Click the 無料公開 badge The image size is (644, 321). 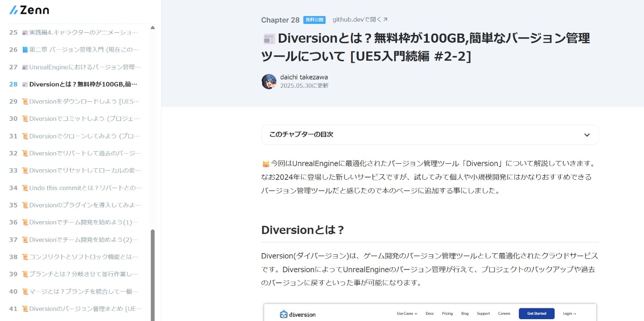(x=315, y=20)
